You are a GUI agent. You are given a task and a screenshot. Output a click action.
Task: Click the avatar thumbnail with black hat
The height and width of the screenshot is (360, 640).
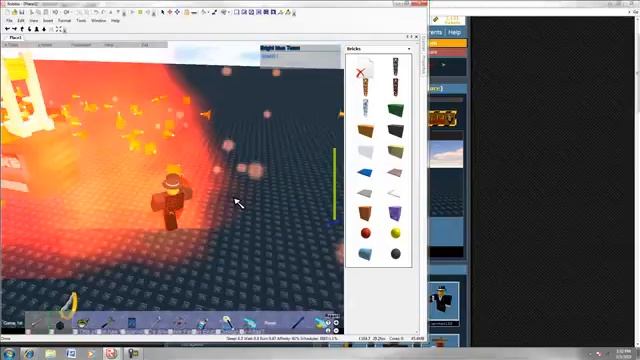pyautogui.click(x=444, y=302)
